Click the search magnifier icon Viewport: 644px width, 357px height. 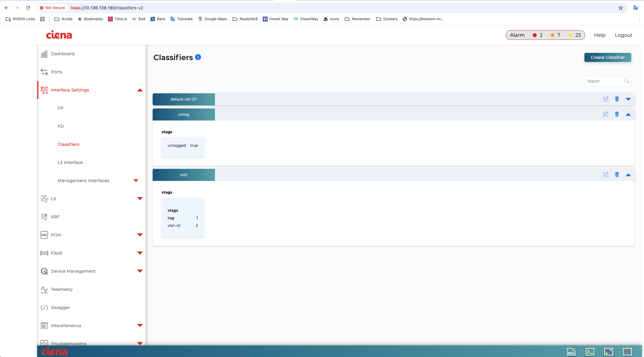click(626, 81)
